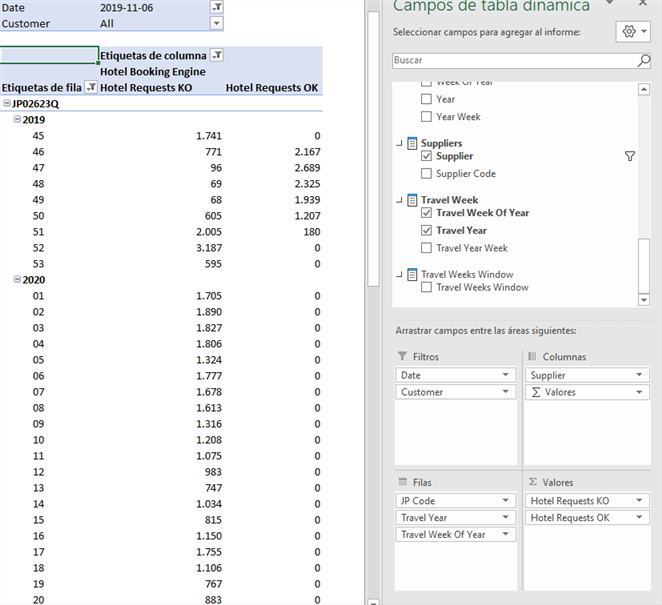Open the Customer filter dropdown showing All

pos(217,24)
